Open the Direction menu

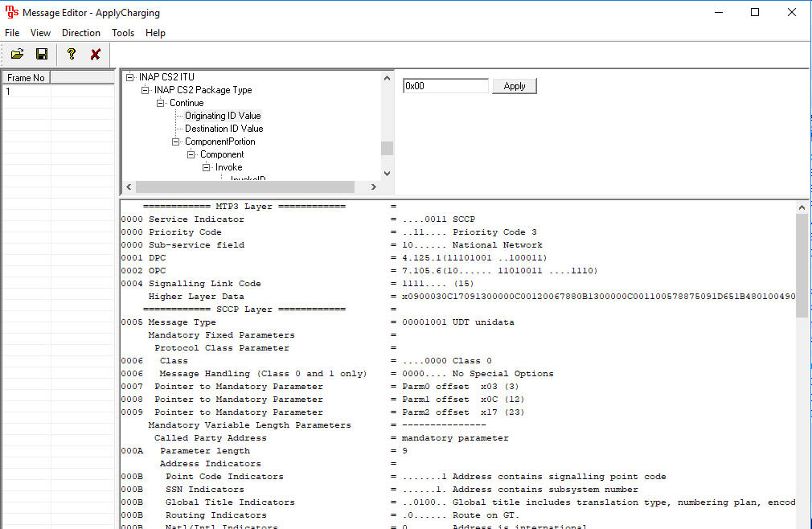[x=80, y=33]
